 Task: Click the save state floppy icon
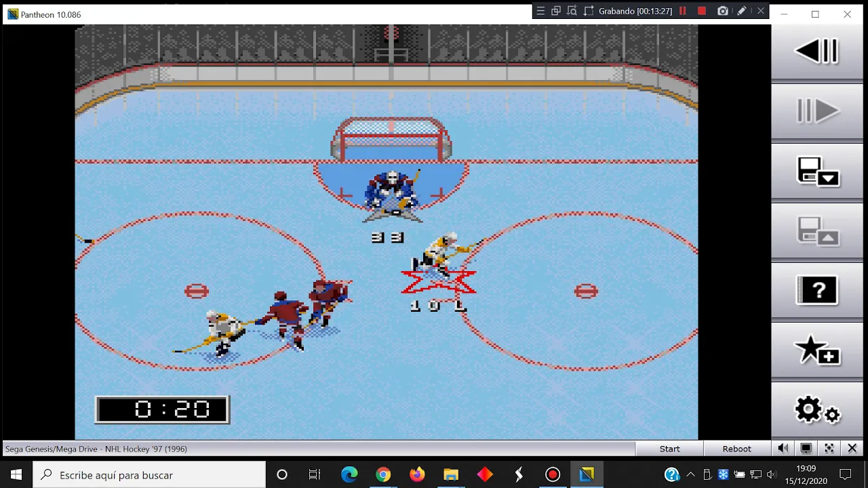[x=818, y=171]
